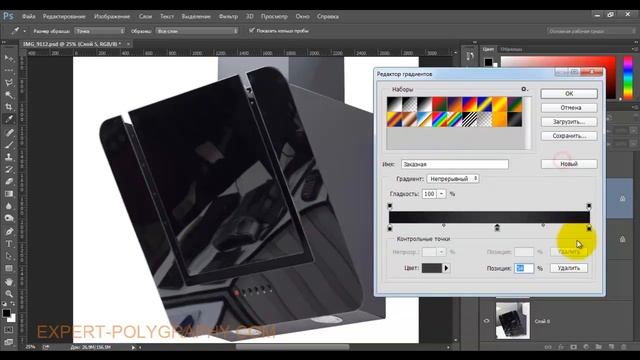This screenshot has width=640, height=360.
Task: Click the Новый button
Action: [x=569, y=164]
